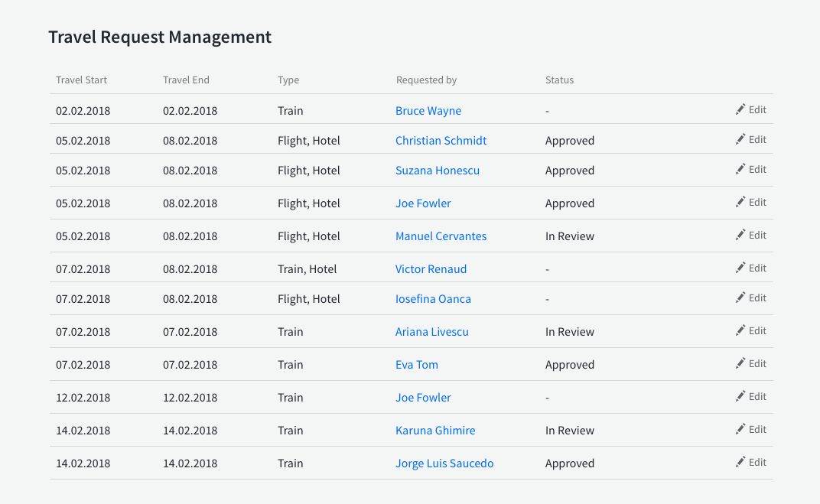Click the Edit pencil icon on Jorge Luis Saucedo's row
Screen dimensions: 820x504
tap(740, 461)
